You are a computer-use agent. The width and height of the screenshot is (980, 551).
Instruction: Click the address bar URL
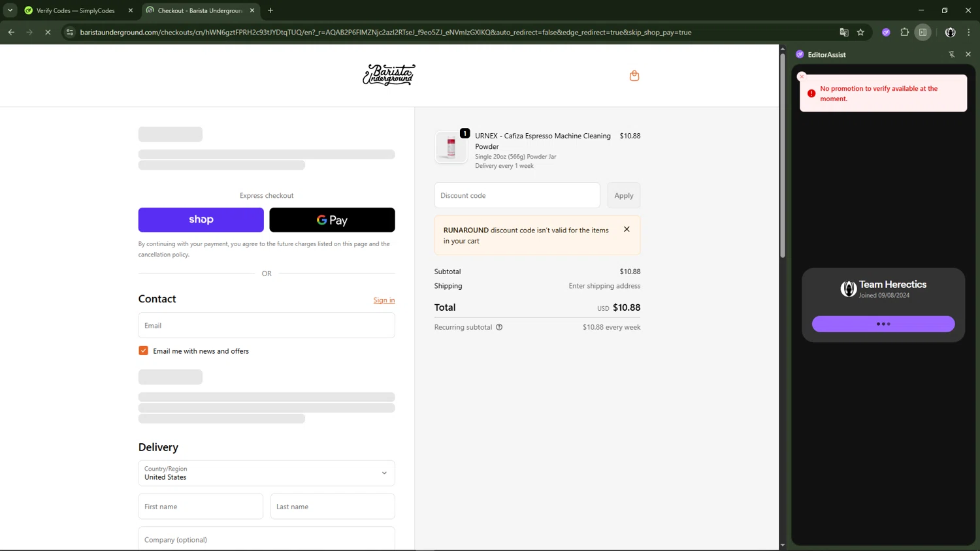click(x=385, y=32)
